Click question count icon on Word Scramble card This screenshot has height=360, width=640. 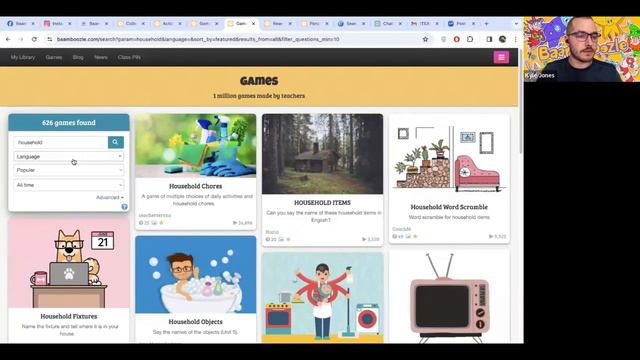[x=395, y=236]
